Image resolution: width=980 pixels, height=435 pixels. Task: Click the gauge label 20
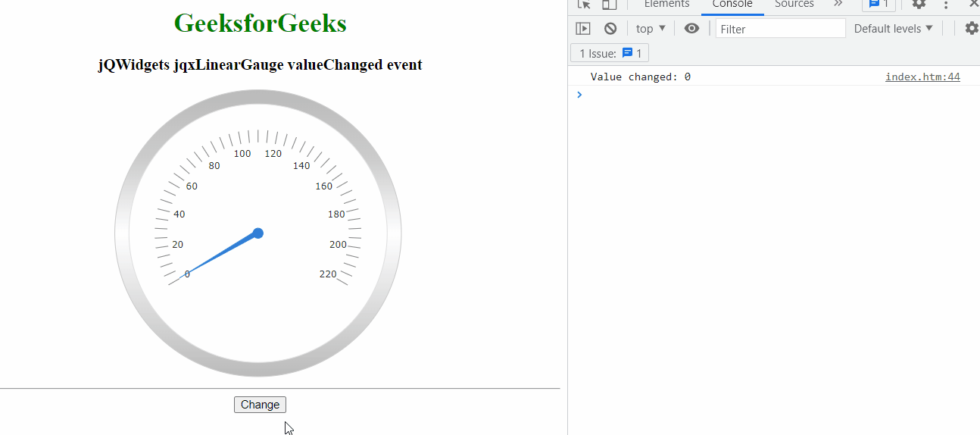178,245
